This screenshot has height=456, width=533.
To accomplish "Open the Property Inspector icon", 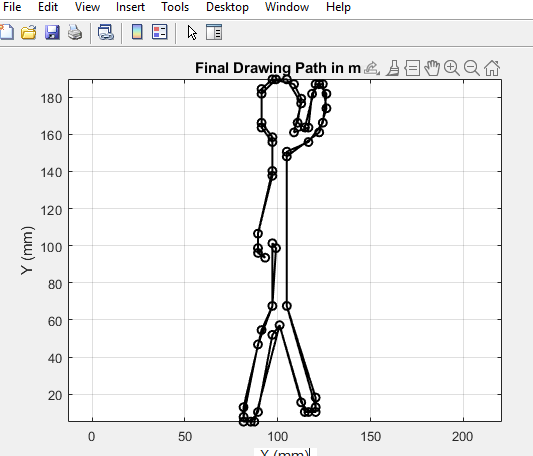I will pyautogui.click(x=214, y=33).
